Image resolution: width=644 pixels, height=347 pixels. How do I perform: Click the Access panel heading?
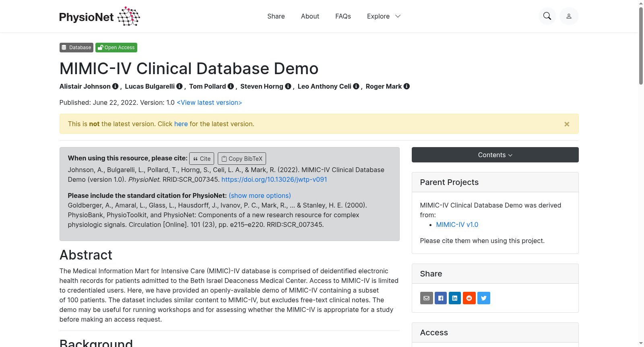(434, 332)
